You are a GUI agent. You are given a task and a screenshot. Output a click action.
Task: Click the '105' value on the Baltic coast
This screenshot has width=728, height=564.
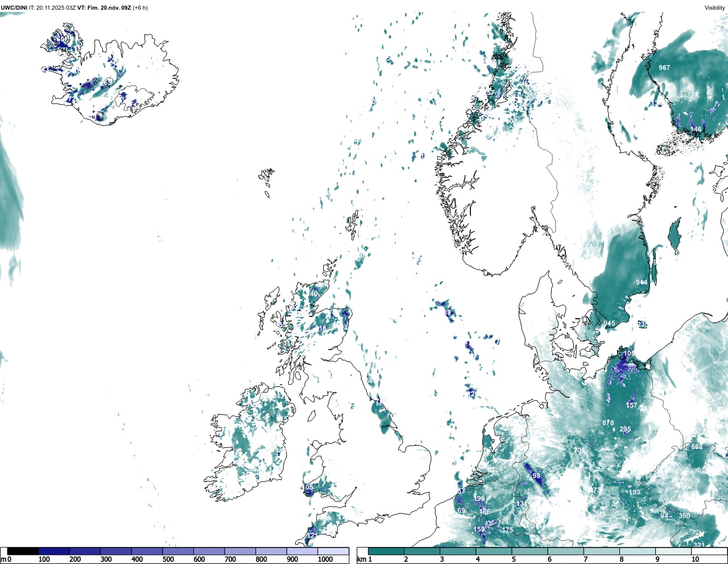(628, 354)
